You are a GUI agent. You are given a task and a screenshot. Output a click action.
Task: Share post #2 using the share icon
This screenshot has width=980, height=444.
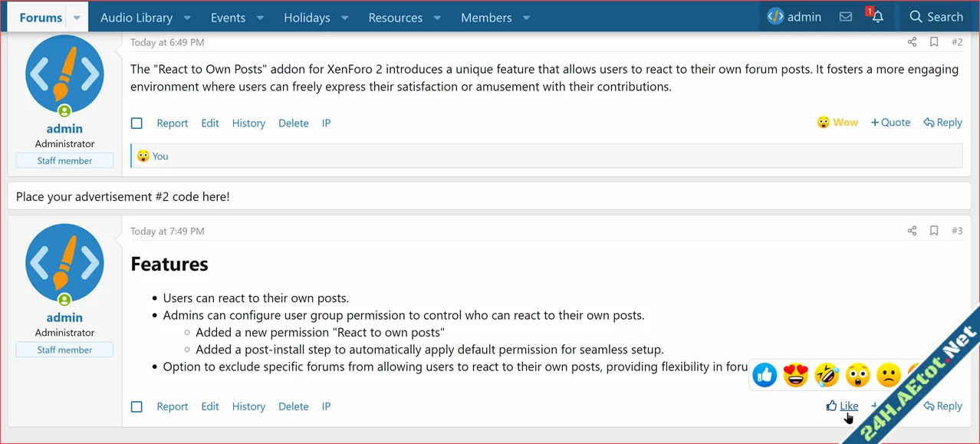click(x=912, y=42)
